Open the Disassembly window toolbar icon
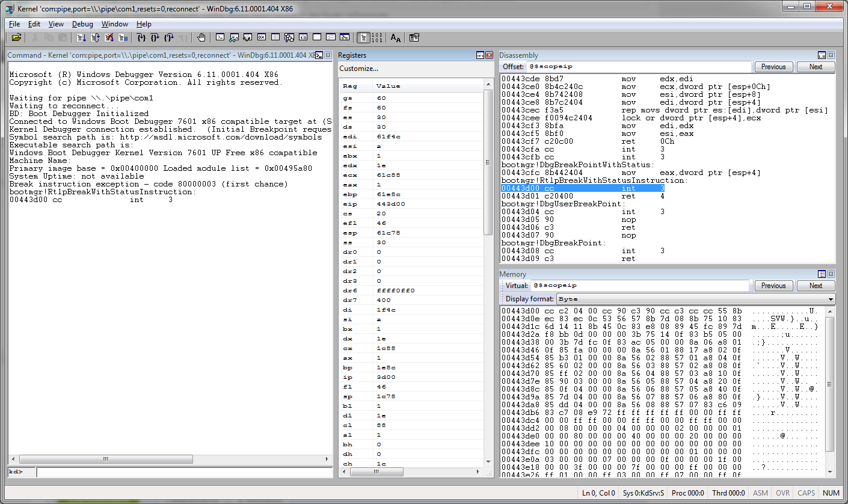The image size is (848, 504). (x=303, y=37)
